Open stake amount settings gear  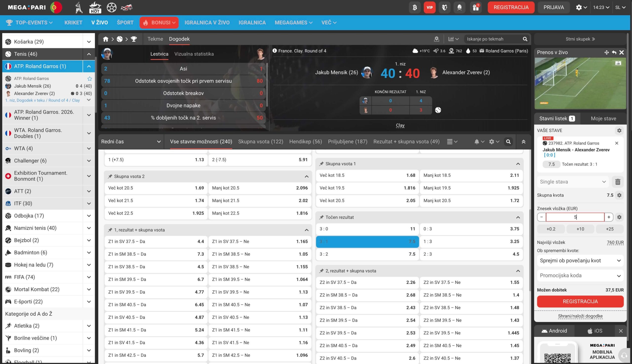(x=619, y=217)
